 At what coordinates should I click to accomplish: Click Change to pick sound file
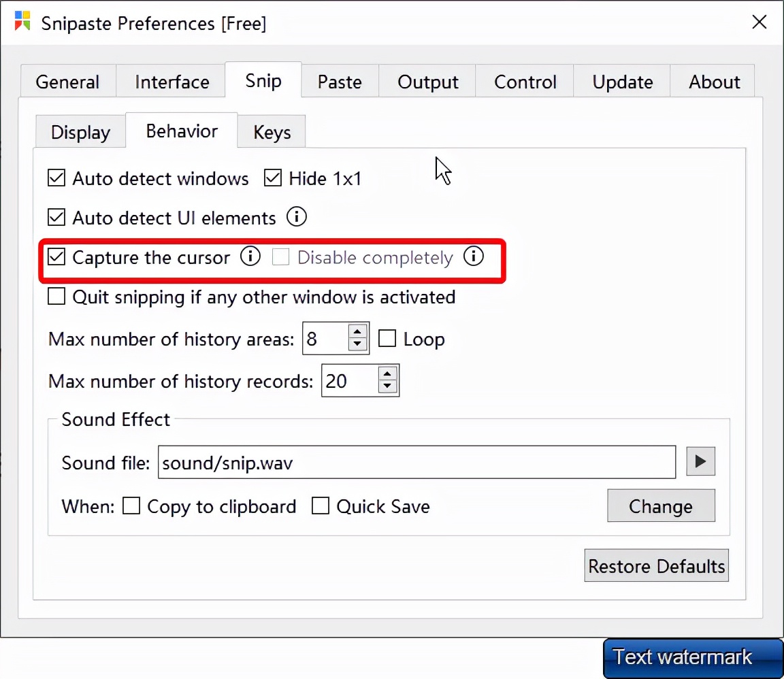pos(660,506)
